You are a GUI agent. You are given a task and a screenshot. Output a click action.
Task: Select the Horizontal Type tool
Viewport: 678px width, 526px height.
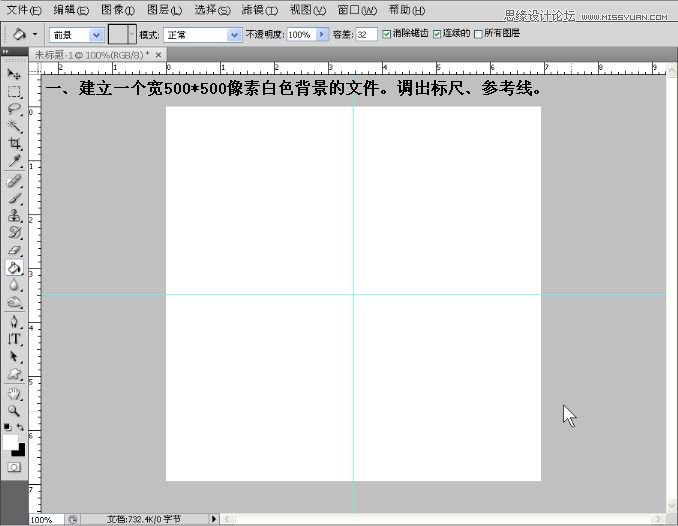point(14,339)
